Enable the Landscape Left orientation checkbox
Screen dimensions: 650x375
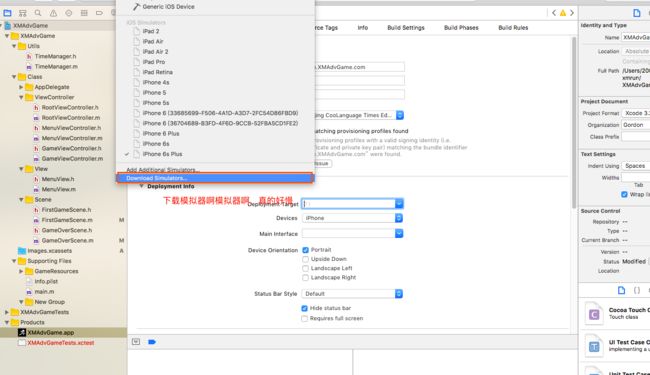[306, 269]
